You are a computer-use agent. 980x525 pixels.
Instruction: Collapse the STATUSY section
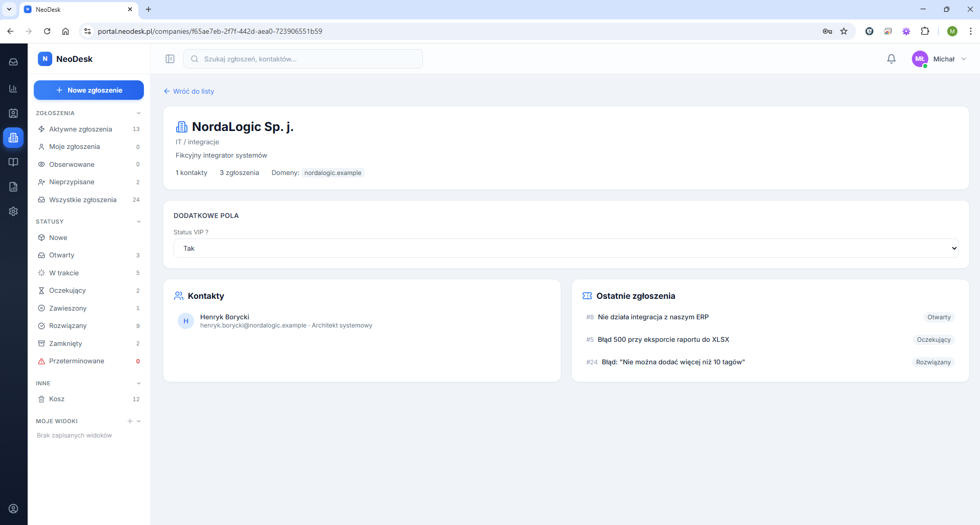pos(139,222)
